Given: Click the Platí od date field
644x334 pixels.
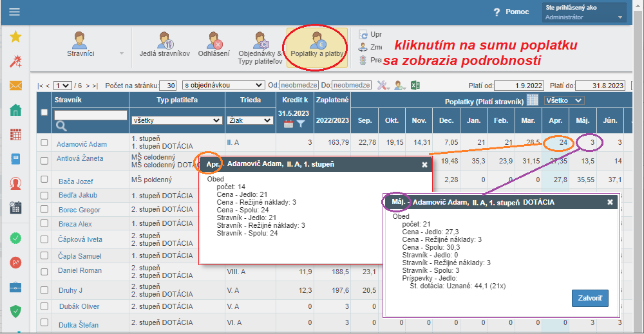Looking at the screenshot, I should click(519, 86).
